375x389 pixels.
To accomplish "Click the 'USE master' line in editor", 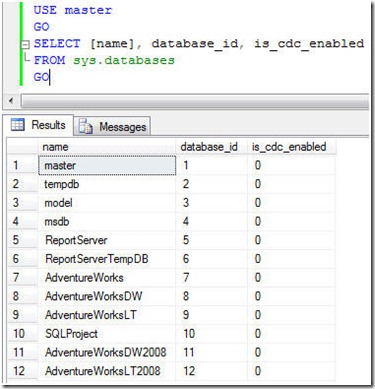I will coord(73,10).
